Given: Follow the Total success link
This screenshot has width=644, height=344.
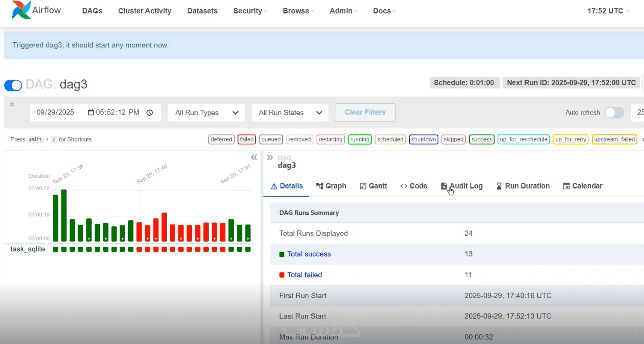Looking at the screenshot, I should click(x=309, y=254).
